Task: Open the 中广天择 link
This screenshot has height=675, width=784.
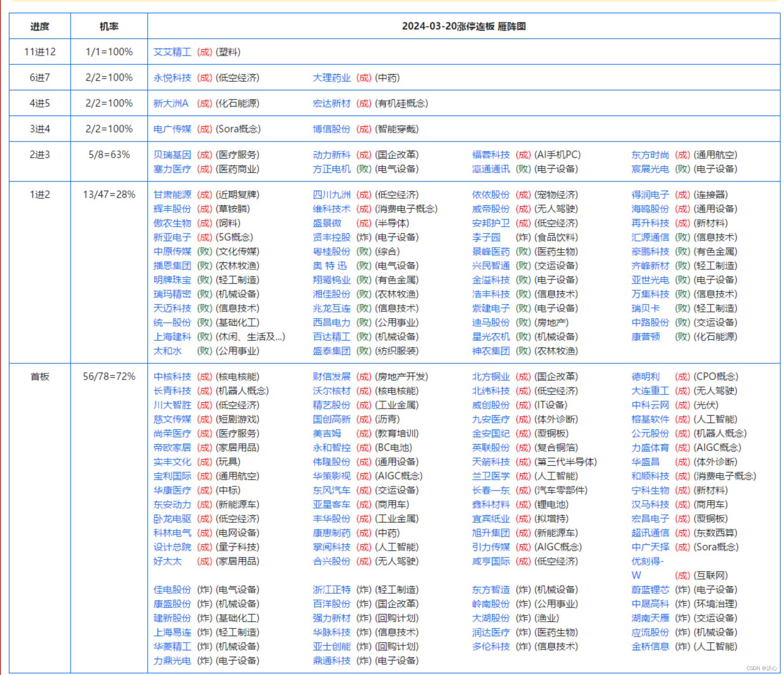Action: [650, 547]
